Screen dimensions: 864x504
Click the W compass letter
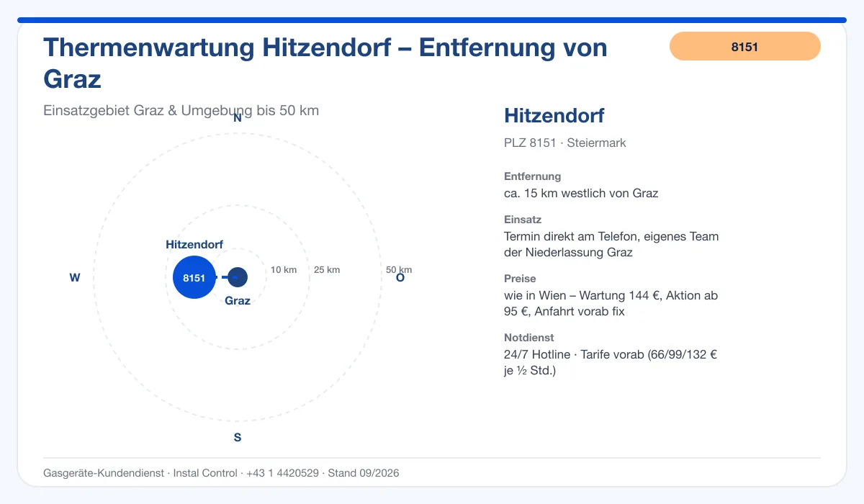[x=75, y=278]
